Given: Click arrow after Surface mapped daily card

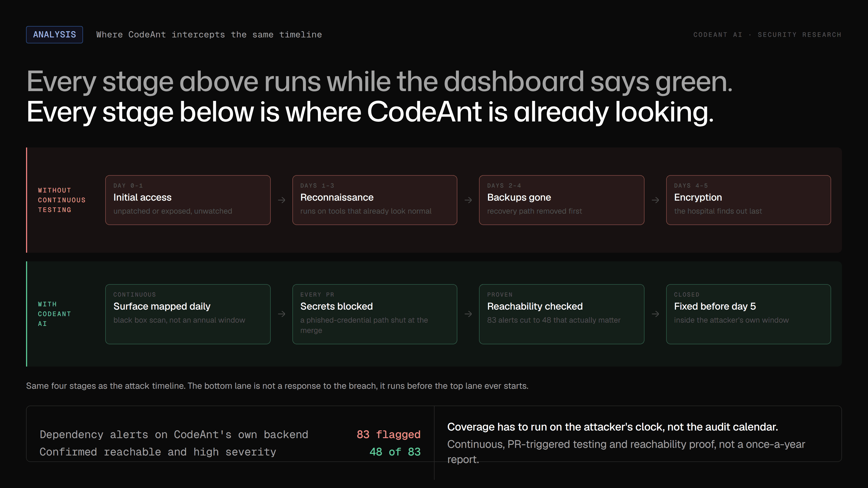Looking at the screenshot, I should 281,314.
